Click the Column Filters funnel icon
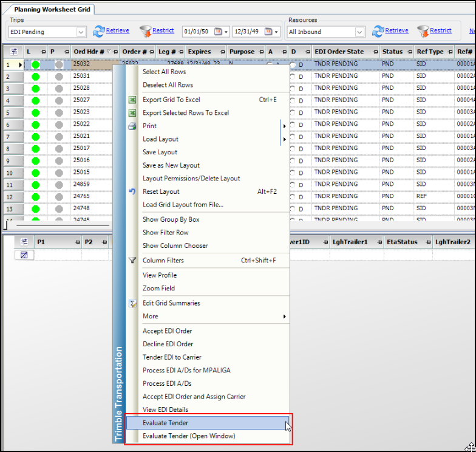This screenshot has width=476, height=452. pos(132,260)
